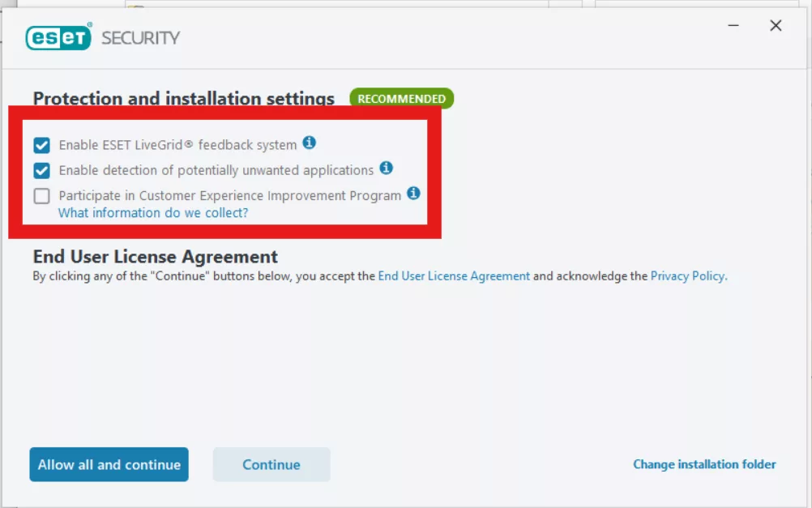Click the info icon next to LiveGrid feedback system
Screen dimensions: 812x508
(309, 143)
